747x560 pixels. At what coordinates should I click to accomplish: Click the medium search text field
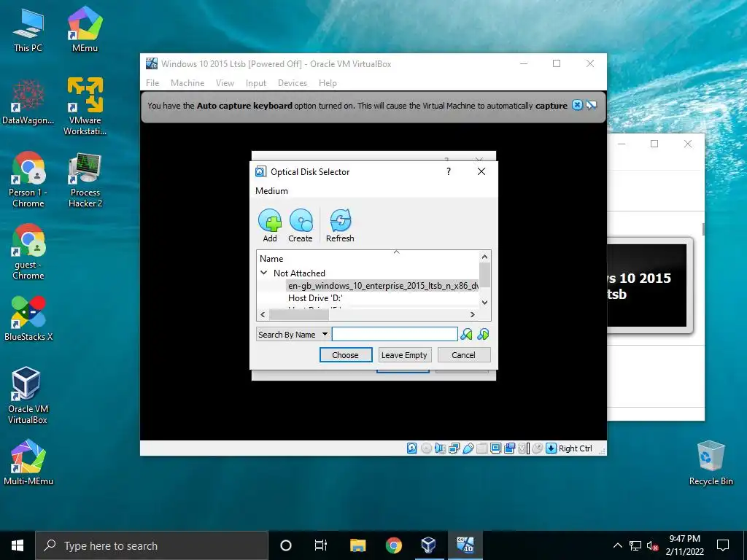click(395, 334)
